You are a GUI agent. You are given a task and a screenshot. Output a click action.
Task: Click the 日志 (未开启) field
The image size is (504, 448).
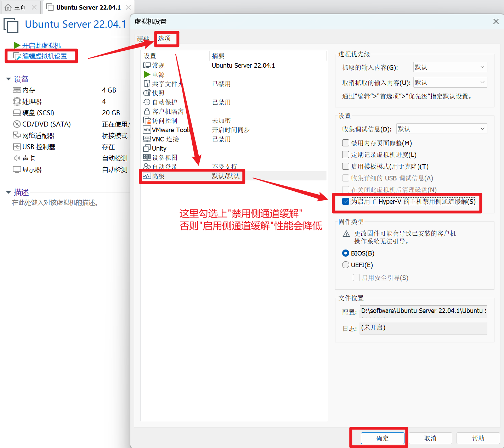click(423, 328)
